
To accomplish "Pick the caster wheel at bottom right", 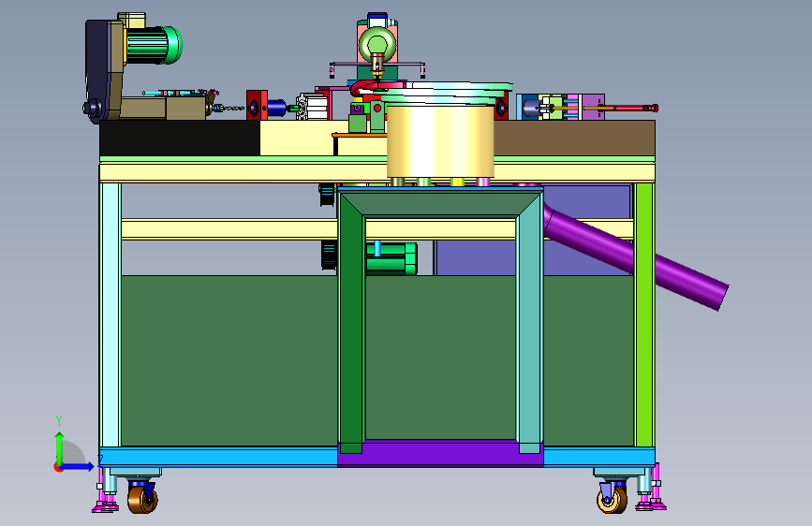I will pos(612,500).
